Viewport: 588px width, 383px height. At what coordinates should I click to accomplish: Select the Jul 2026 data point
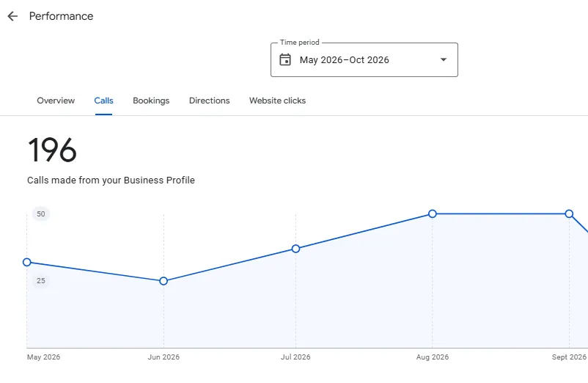point(295,249)
